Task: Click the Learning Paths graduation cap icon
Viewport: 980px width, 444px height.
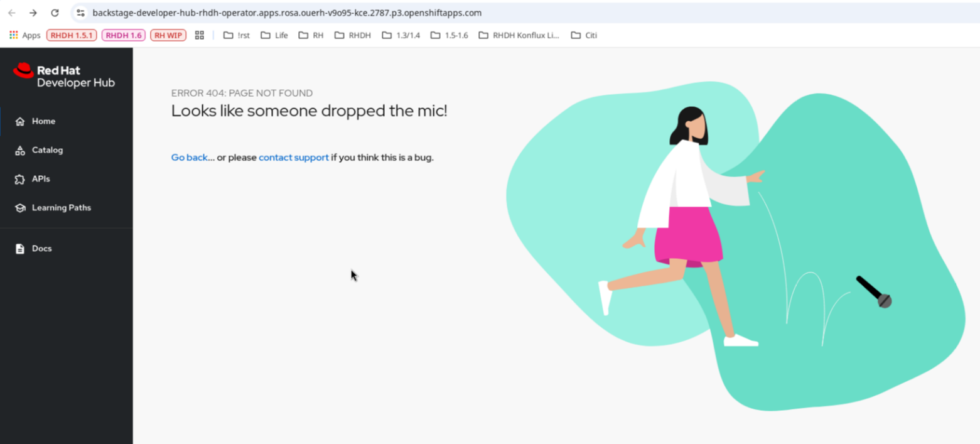Action: [x=20, y=208]
